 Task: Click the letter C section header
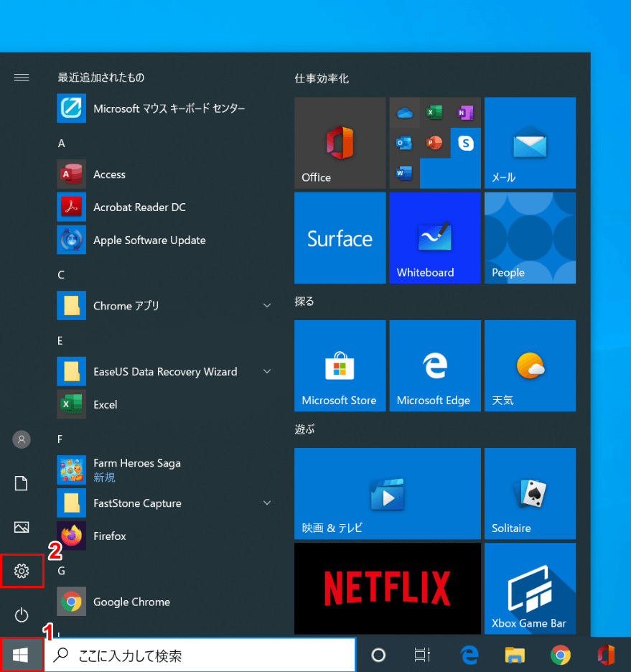click(x=61, y=275)
